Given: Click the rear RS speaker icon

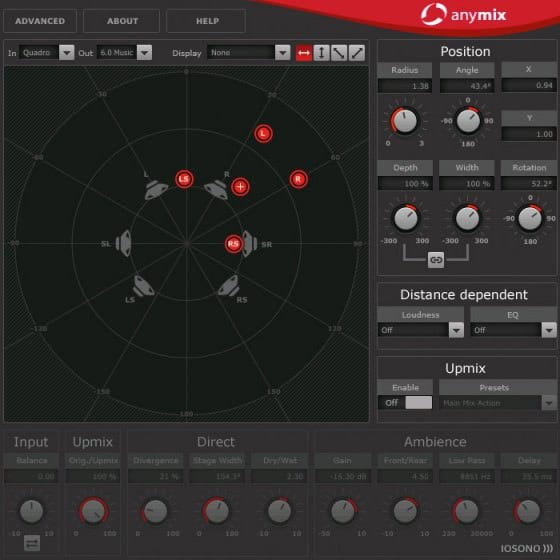Looking at the screenshot, I should 229,286.
